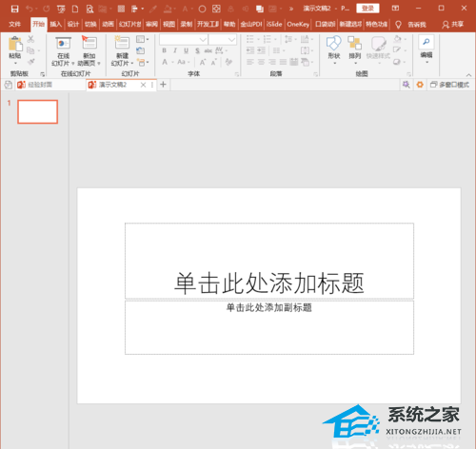Switch to 设计 tab
The height and width of the screenshot is (449, 476).
(73, 24)
